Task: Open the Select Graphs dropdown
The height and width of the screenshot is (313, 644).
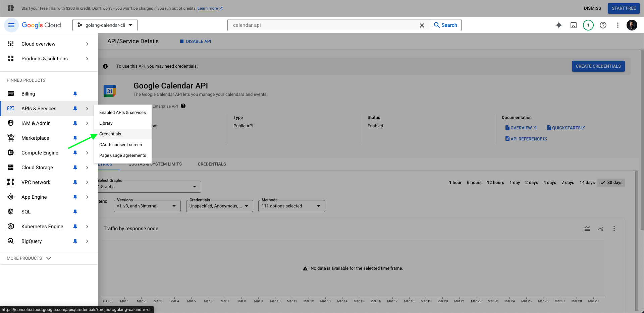Action: (x=149, y=187)
